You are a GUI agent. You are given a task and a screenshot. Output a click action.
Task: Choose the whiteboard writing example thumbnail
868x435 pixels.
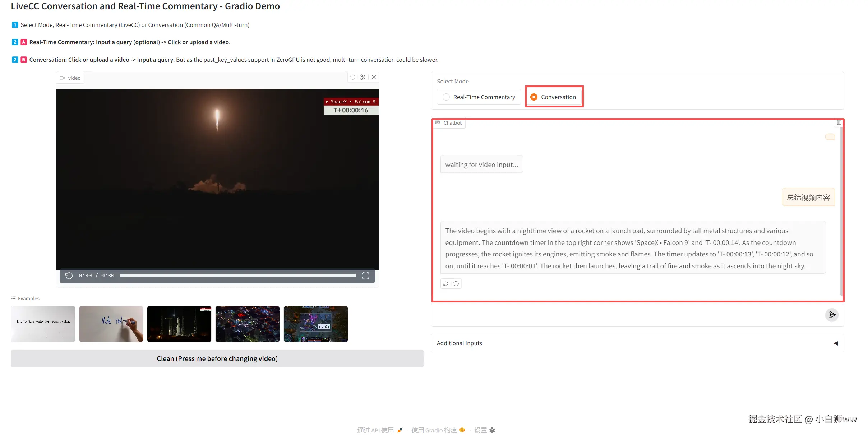tap(111, 324)
